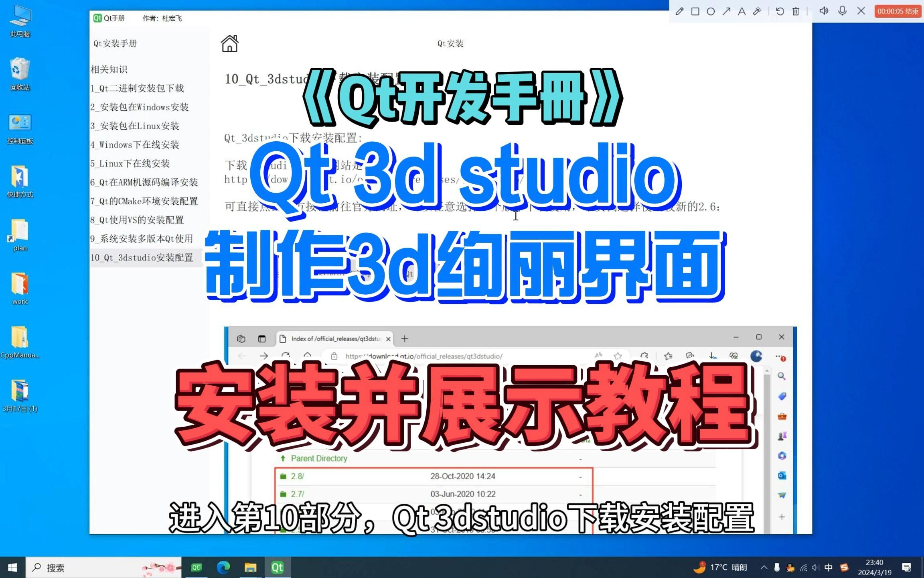This screenshot has height=578, width=924.
Task: Open Edge sidebar shopping tag icon
Action: 782,396
